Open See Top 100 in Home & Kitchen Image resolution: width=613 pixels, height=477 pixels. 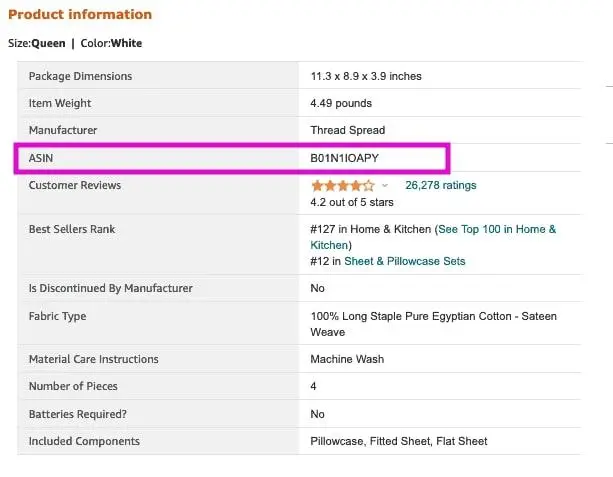[x=433, y=237]
